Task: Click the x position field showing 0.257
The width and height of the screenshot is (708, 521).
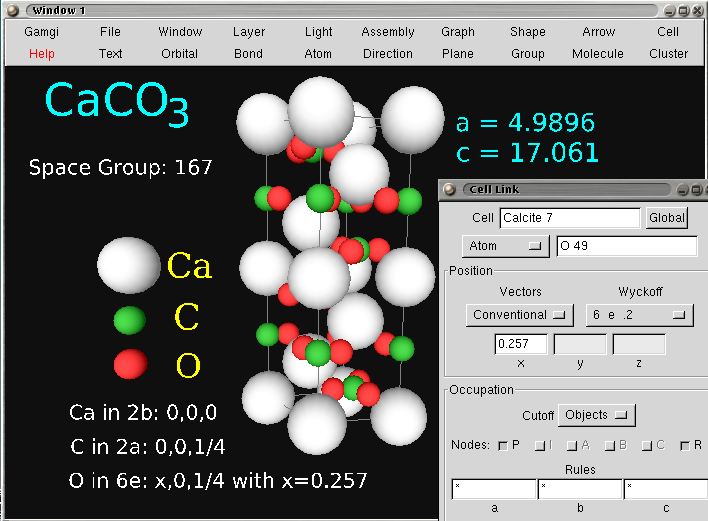Action: pyautogui.click(x=521, y=344)
